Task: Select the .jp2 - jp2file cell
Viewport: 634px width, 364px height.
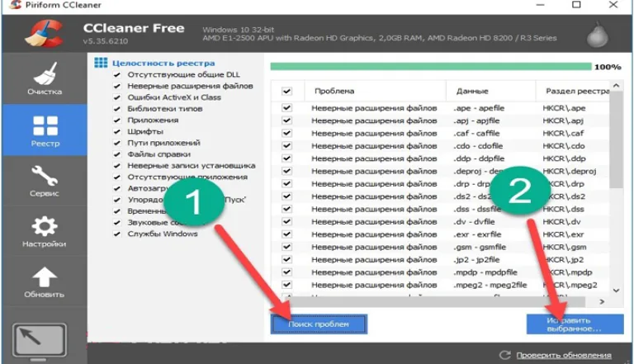Action: [476, 260]
